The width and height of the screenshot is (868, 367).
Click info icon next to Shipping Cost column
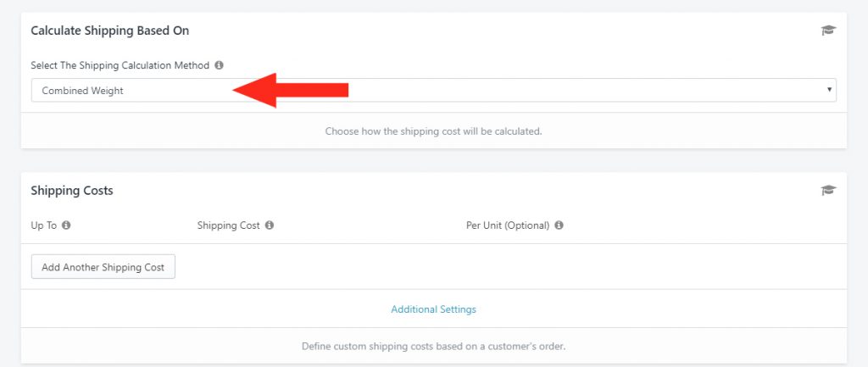click(x=270, y=225)
